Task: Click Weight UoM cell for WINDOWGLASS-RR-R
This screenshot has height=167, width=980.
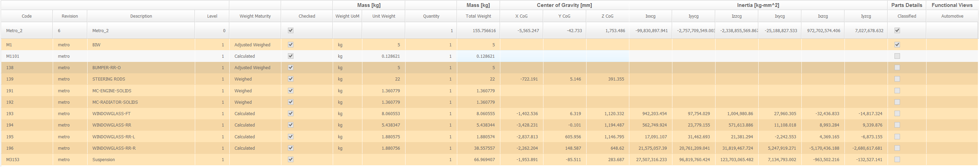Action: point(340,148)
